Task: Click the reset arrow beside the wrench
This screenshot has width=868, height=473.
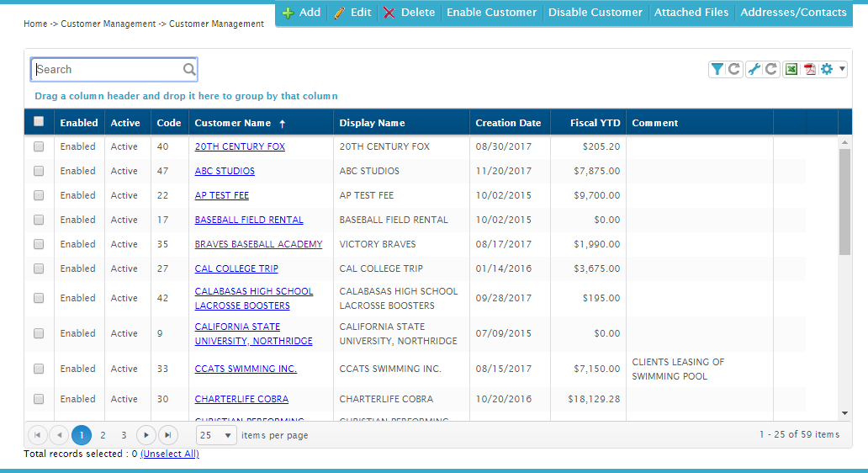Action: point(770,69)
